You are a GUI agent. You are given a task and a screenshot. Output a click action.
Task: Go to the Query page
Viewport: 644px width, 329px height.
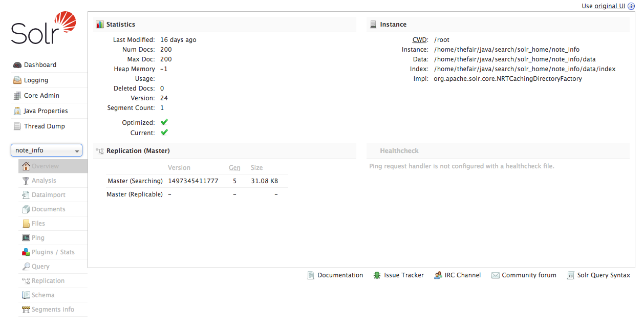pyautogui.click(x=53, y=267)
